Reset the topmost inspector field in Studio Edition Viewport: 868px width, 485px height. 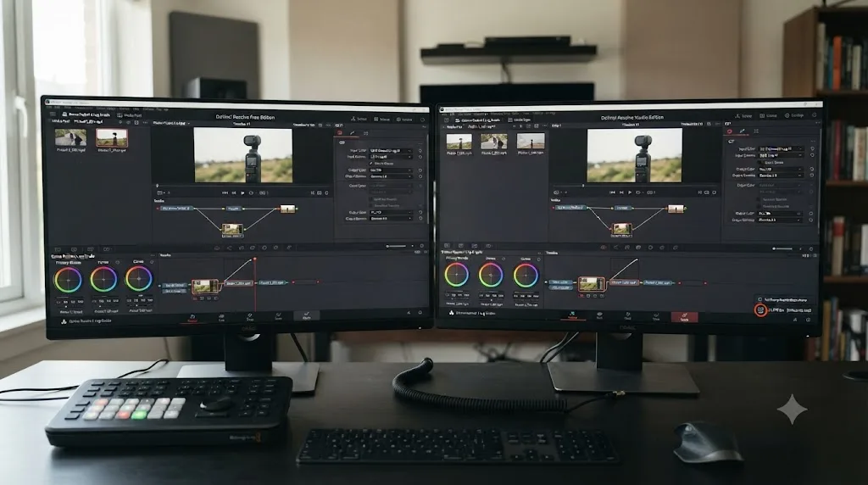click(x=812, y=148)
